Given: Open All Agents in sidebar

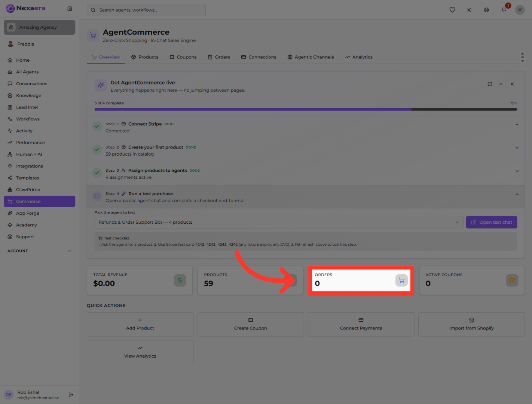Looking at the screenshot, I should pos(39,72).
